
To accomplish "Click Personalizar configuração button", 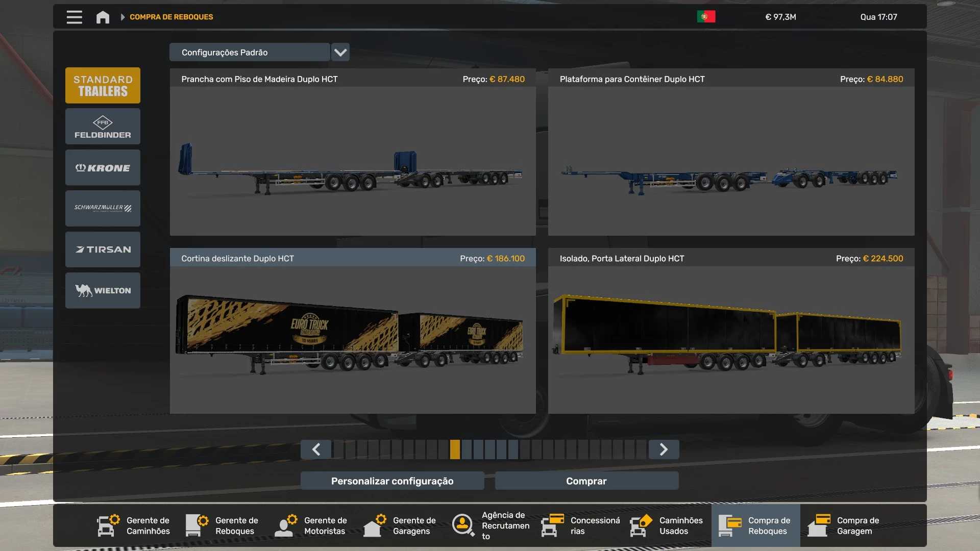I will click(x=392, y=481).
